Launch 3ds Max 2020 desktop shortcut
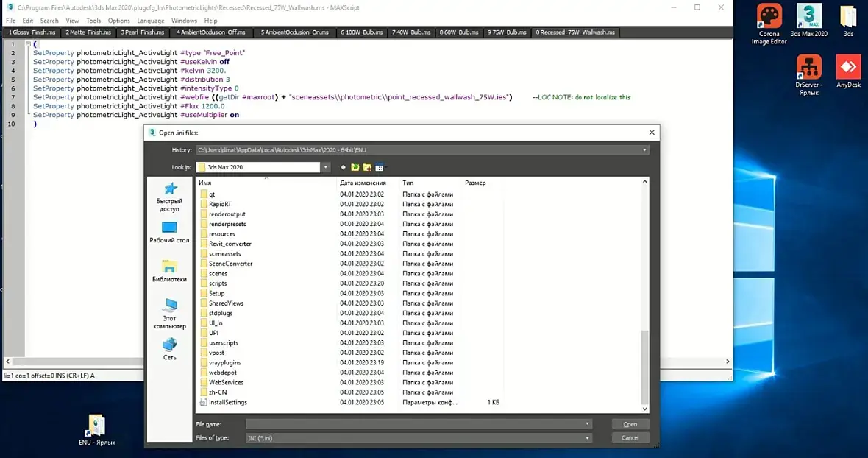This screenshot has width=868, height=458. [x=808, y=21]
